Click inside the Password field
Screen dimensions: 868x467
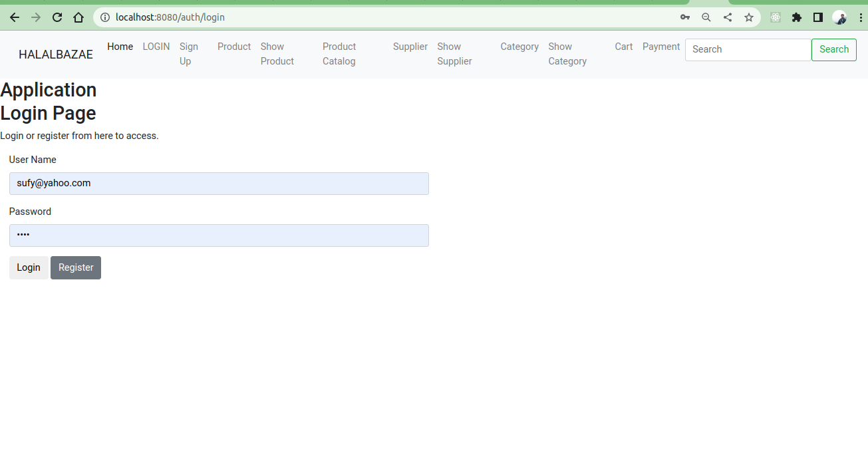tap(219, 235)
